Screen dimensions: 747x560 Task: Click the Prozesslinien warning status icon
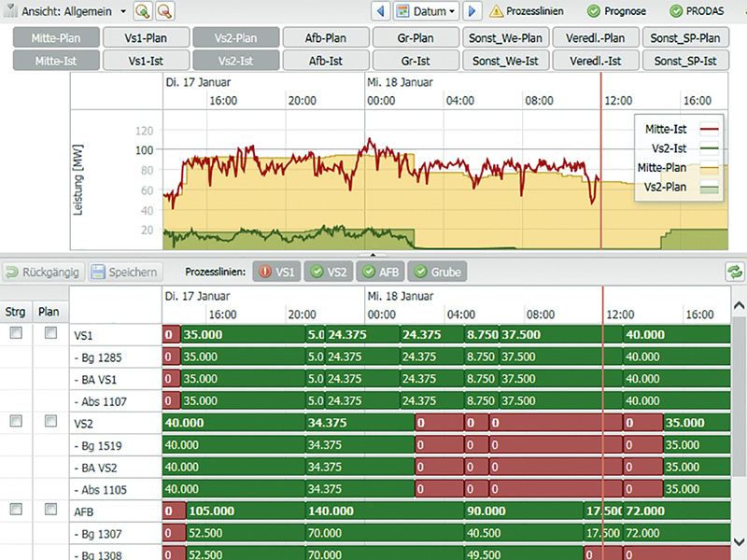(x=497, y=12)
